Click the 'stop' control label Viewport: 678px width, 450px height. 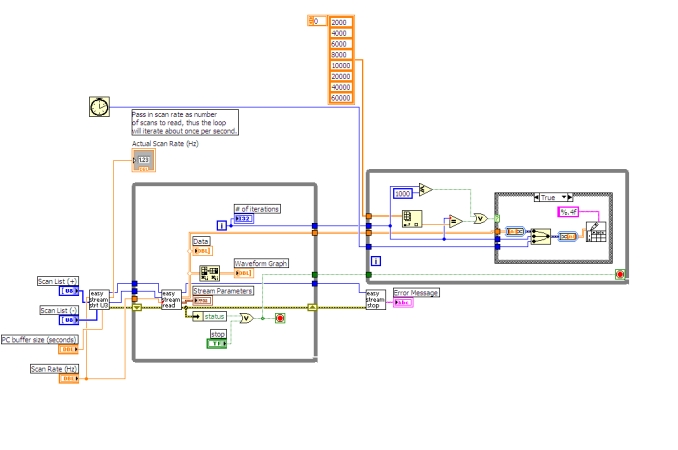tap(218, 334)
